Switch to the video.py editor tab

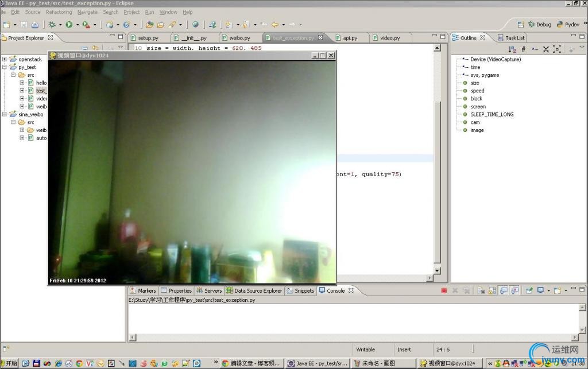click(390, 38)
